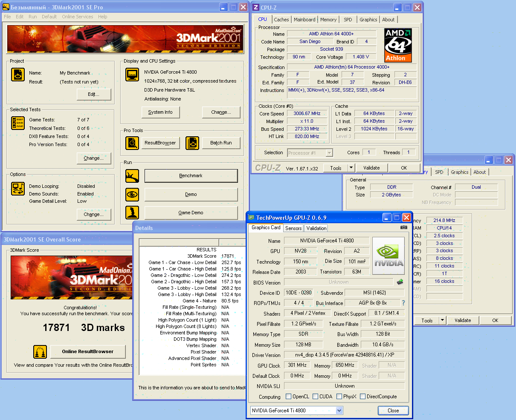Click the Benchmark run icon
The height and width of the screenshot is (420, 516).
click(x=132, y=176)
